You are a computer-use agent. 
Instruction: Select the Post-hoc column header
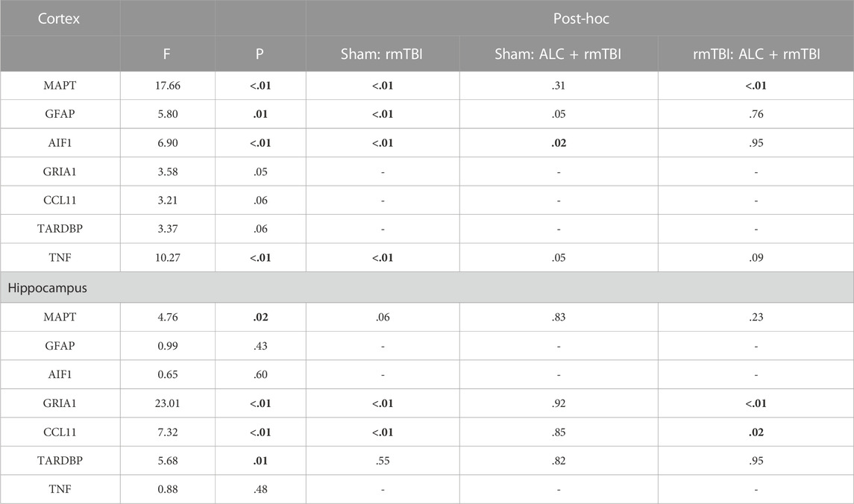pos(580,19)
